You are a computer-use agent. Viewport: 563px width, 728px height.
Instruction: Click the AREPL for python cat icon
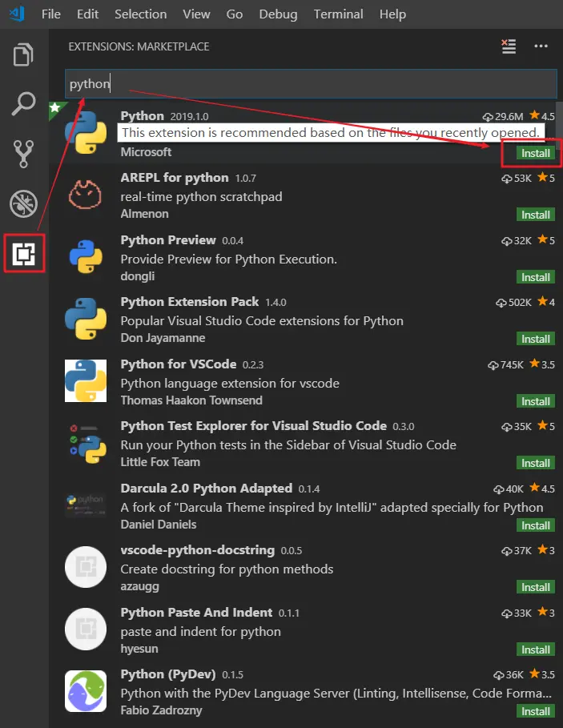click(86, 195)
